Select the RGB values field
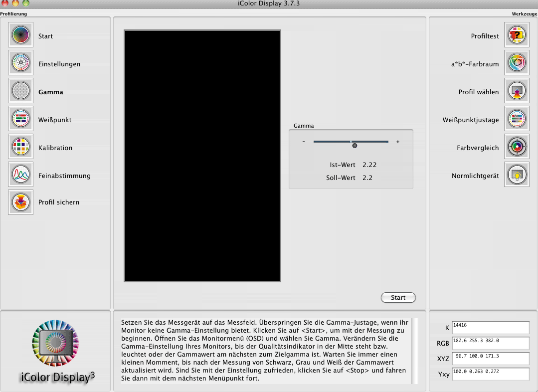Image resolution: width=538 pixels, height=392 pixels. (490, 343)
